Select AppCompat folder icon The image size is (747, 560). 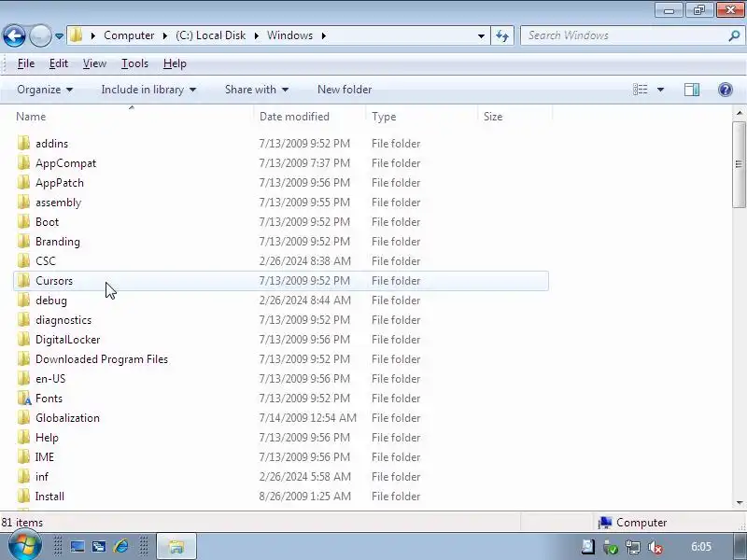point(23,162)
